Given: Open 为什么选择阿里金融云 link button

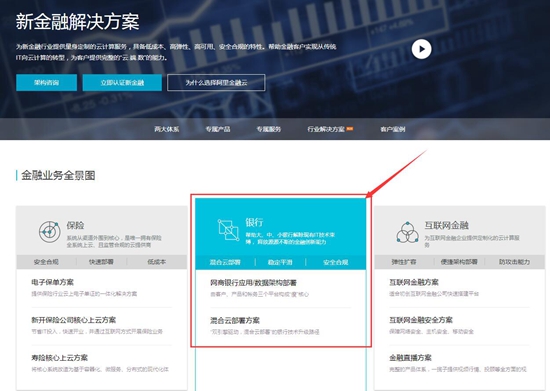Looking at the screenshot, I should point(216,83).
